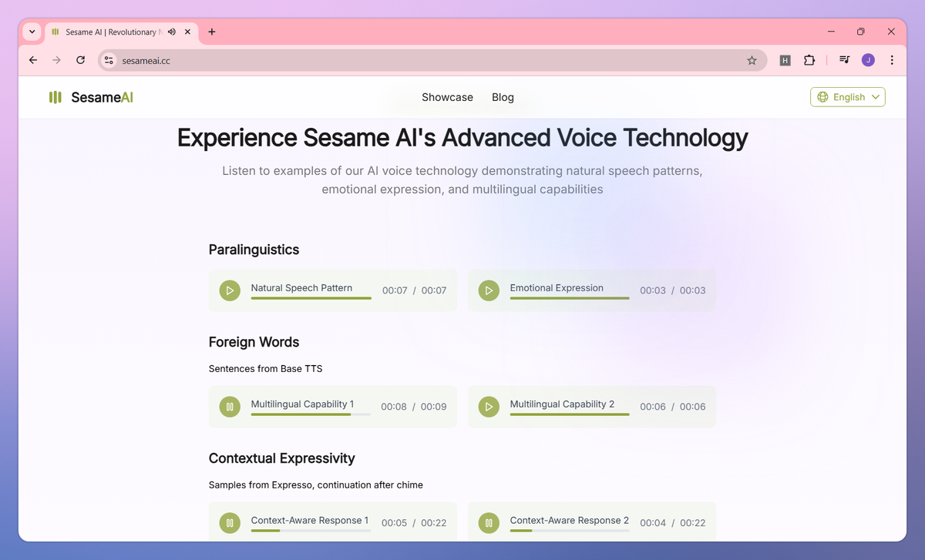Open the English language dropdown
925x560 pixels.
(x=848, y=97)
